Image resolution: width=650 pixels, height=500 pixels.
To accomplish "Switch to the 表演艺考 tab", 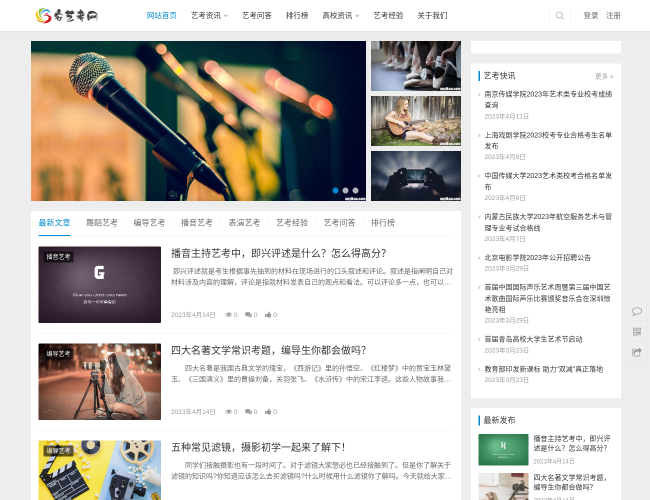I will pyautogui.click(x=245, y=223).
